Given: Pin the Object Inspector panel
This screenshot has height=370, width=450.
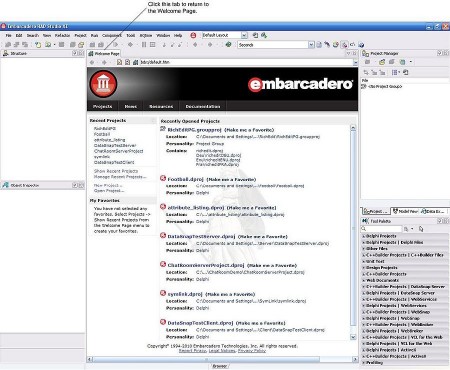Looking at the screenshot, I should tap(75, 185).
